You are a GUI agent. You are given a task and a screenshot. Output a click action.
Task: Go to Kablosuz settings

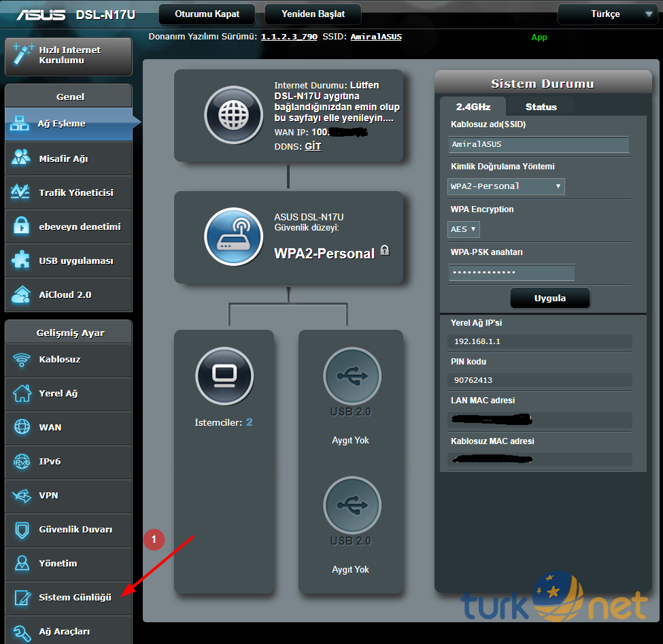coord(69,360)
